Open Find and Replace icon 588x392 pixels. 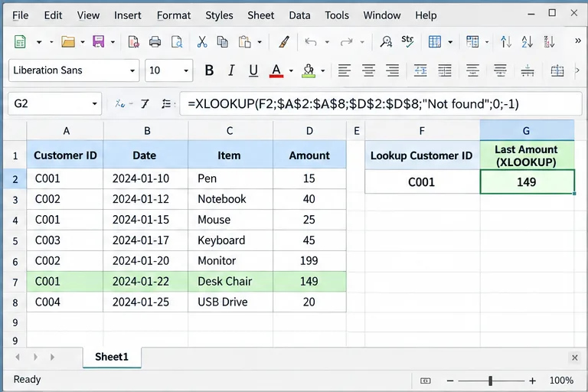[x=386, y=41]
